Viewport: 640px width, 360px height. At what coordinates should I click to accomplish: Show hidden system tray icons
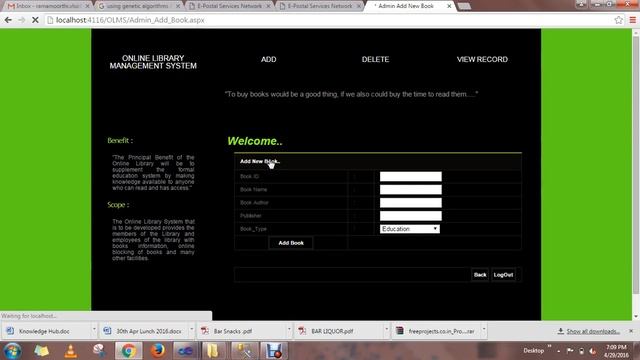(558, 351)
